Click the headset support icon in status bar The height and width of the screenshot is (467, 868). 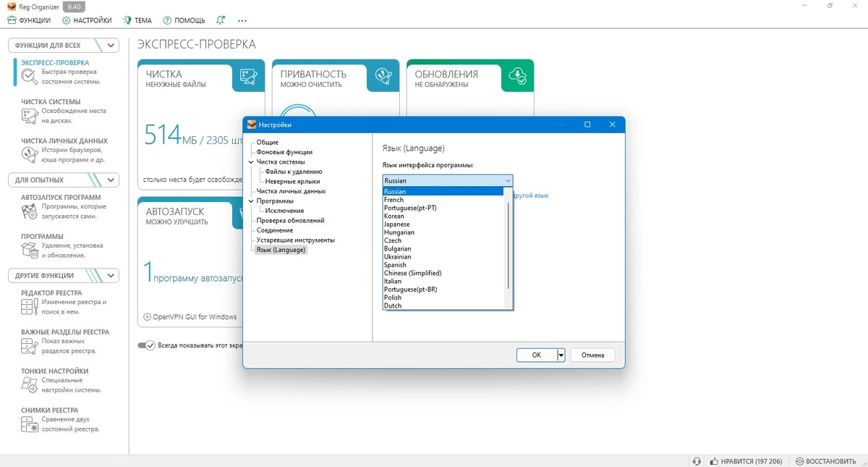click(x=697, y=460)
